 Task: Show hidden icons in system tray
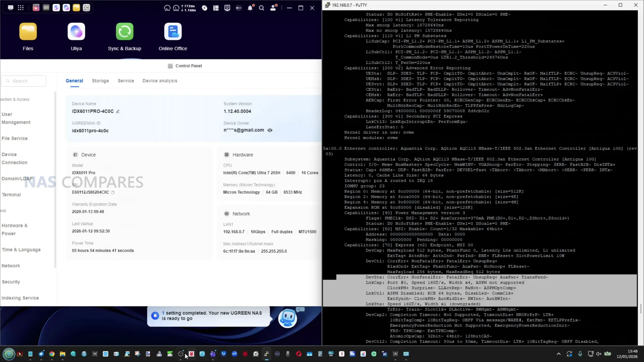[x=558, y=354]
